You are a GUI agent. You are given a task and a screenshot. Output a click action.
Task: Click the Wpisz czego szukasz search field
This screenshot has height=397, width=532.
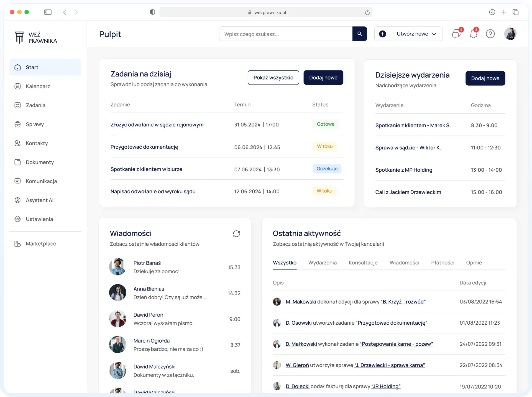(x=285, y=34)
